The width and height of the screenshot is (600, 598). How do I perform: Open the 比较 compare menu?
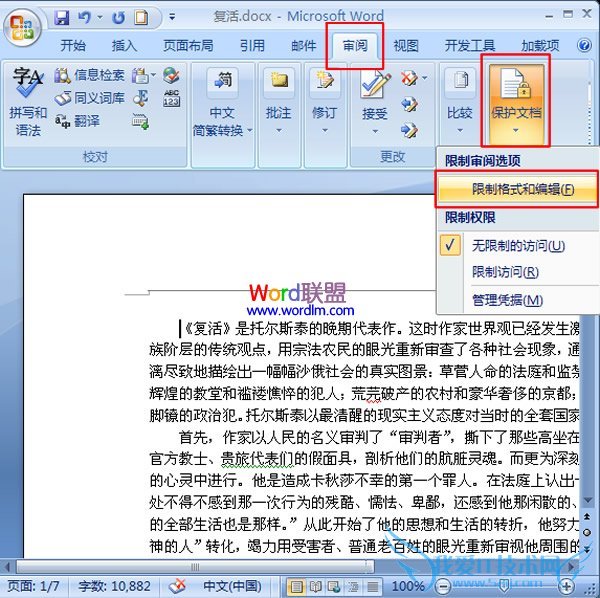(x=460, y=102)
